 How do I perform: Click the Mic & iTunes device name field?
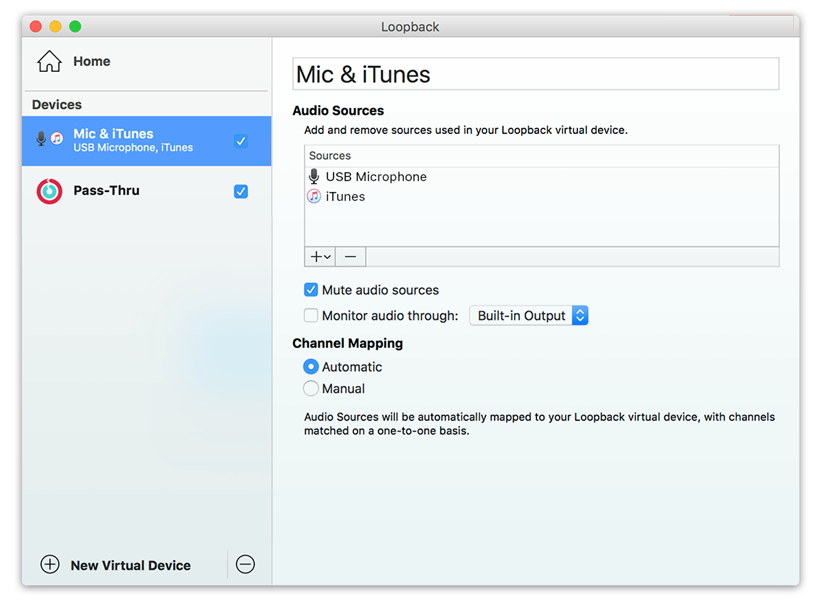point(536,74)
